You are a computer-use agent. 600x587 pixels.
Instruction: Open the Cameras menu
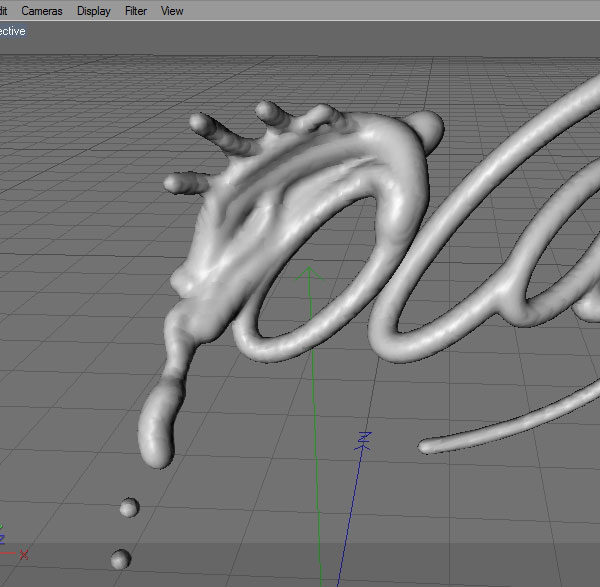pos(42,11)
